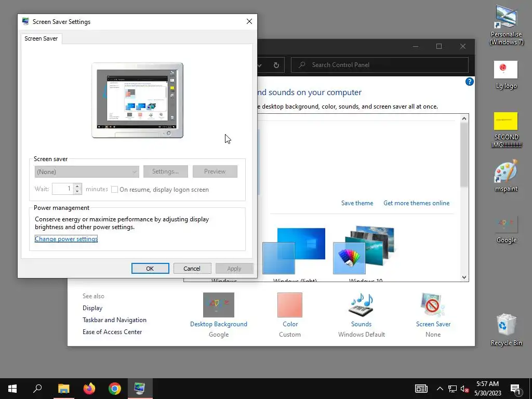Click in Search Control Panel field
The width and height of the screenshot is (532, 399).
(x=380, y=65)
